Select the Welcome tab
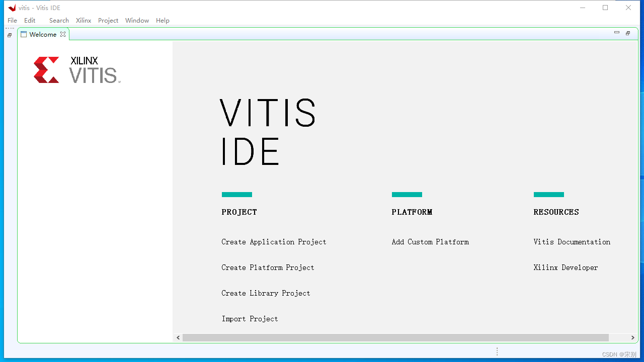 pyautogui.click(x=43, y=34)
